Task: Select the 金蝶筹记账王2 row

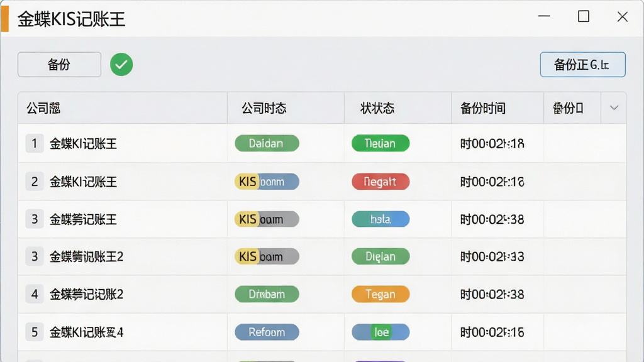Action: pyautogui.click(x=322, y=256)
